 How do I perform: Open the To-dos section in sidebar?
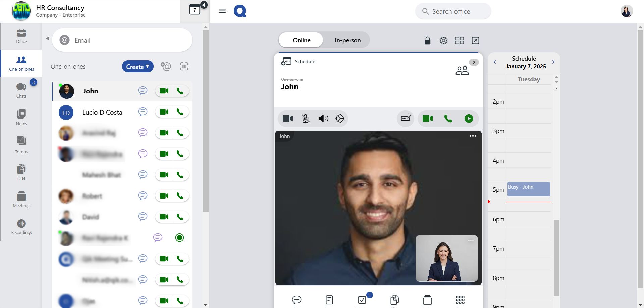21,145
